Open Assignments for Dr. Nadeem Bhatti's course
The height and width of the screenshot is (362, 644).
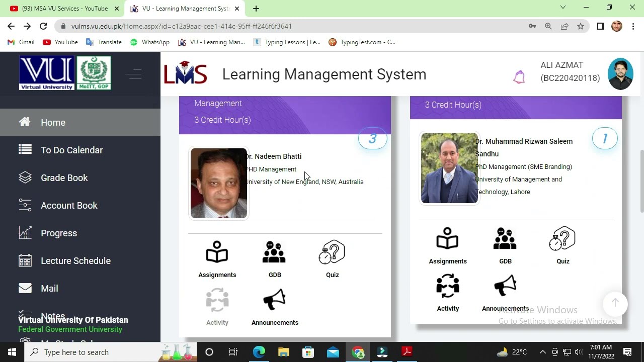(x=217, y=259)
